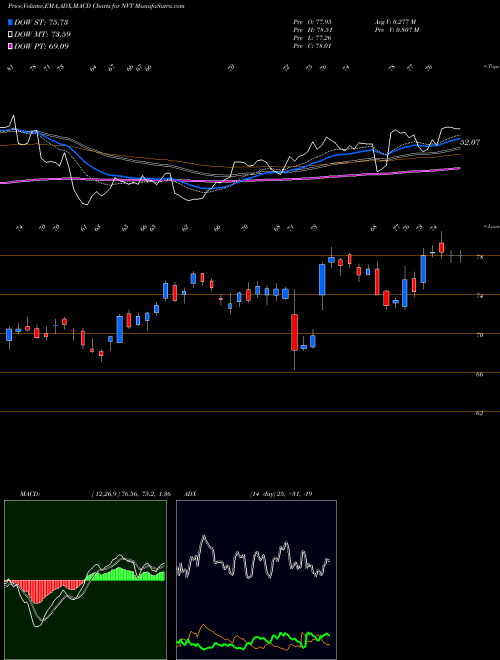Click the ADX parameters '(14 day) 25, +31, -19'

[x=281, y=494]
